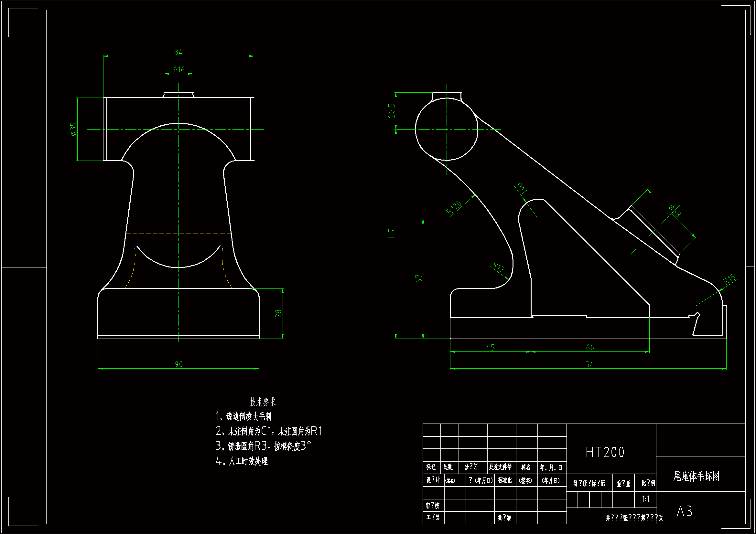Click the R120 radius annotation
The width and height of the screenshot is (756, 534).
click(x=454, y=208)
